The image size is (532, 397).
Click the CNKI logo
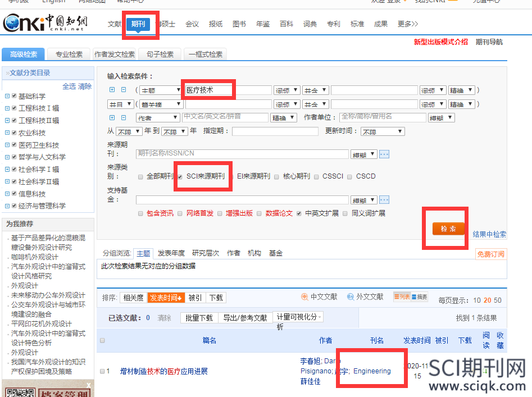[46, 22]
